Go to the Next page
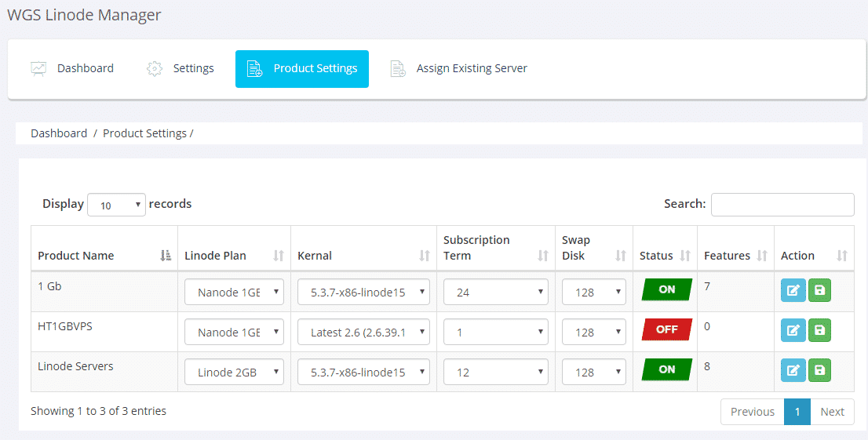 832,412
